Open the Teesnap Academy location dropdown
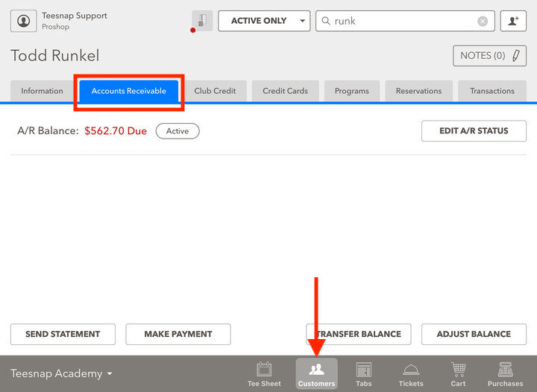The width and height of the screenshot is (537, 392). pyautogui.click(x=61, y=373)
